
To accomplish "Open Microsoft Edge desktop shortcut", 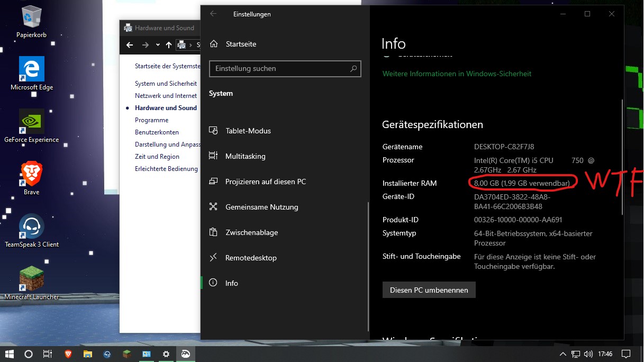I will pos(32,74).
